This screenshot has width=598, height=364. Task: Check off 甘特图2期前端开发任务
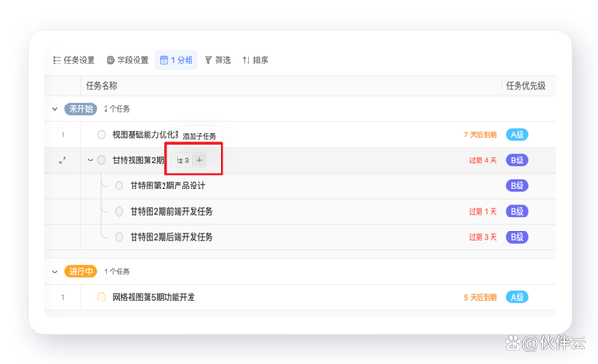pyautogui.click(x=119, y=211)
